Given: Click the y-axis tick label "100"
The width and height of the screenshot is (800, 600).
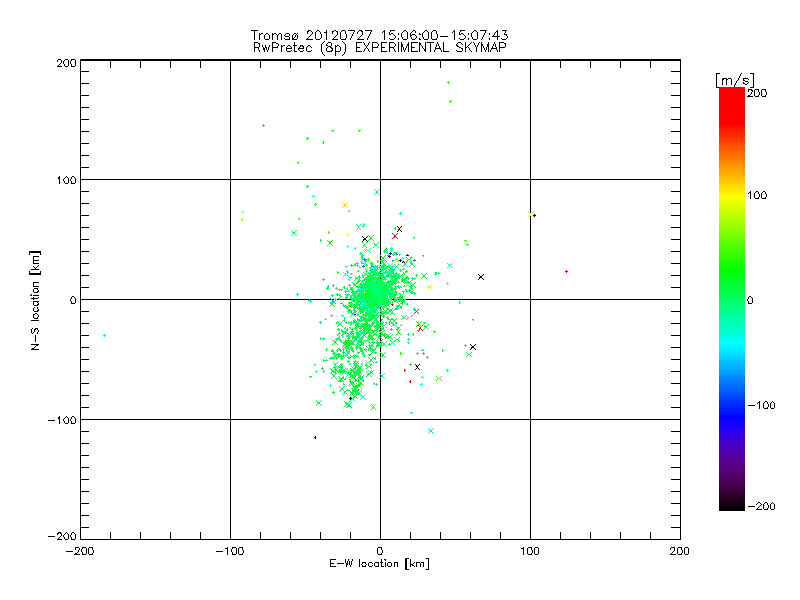Looking at the screenshot, I should coord(66,180).
